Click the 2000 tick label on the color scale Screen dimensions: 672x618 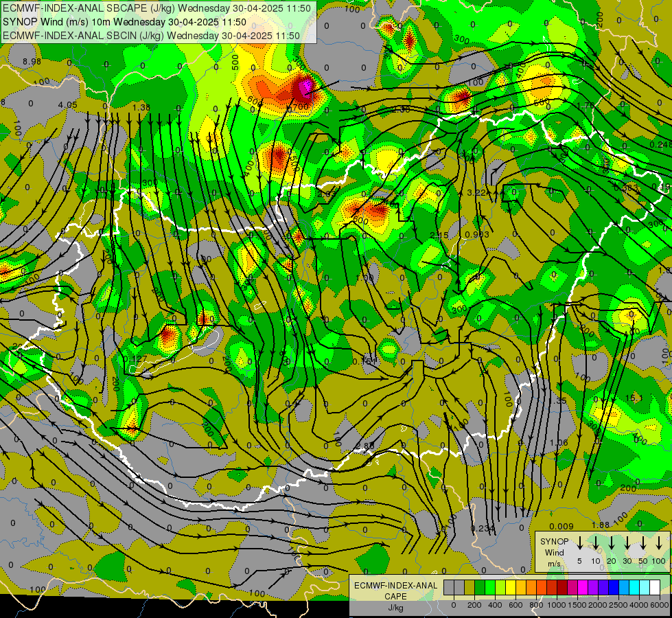(598, 605)
